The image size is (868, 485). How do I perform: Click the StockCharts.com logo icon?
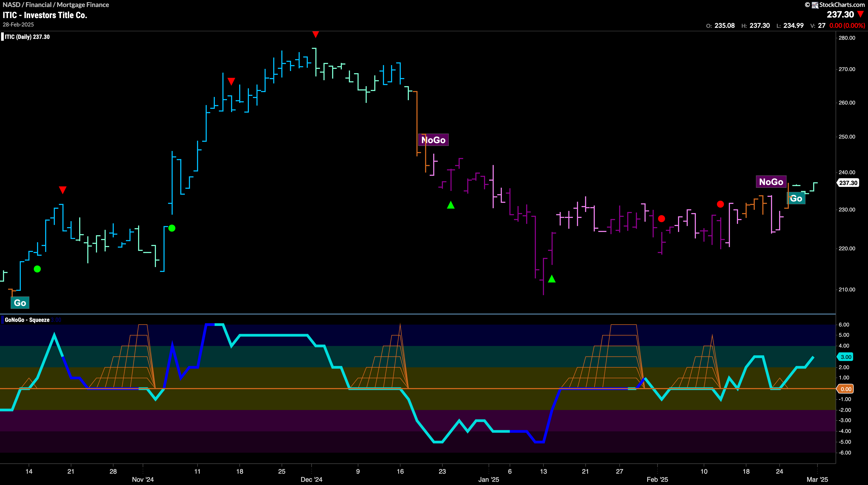point(815,5)
